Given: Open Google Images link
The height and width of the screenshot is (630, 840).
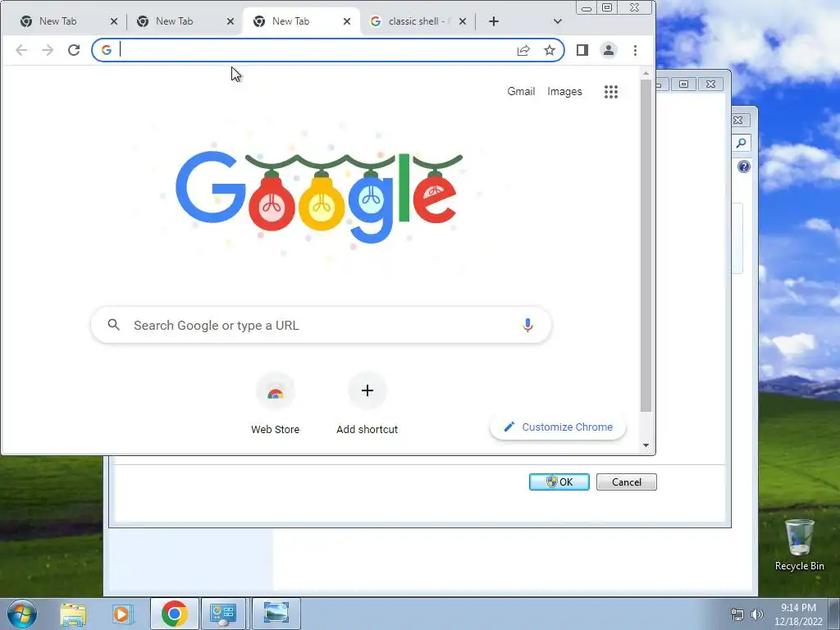Looking at the screenshot, I should (x=564, y=92).
